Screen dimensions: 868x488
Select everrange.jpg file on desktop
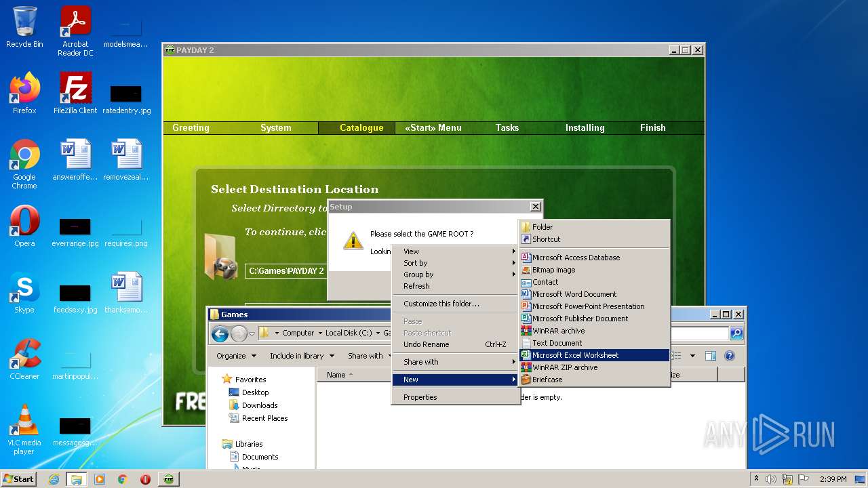click(x=75, y=231)
